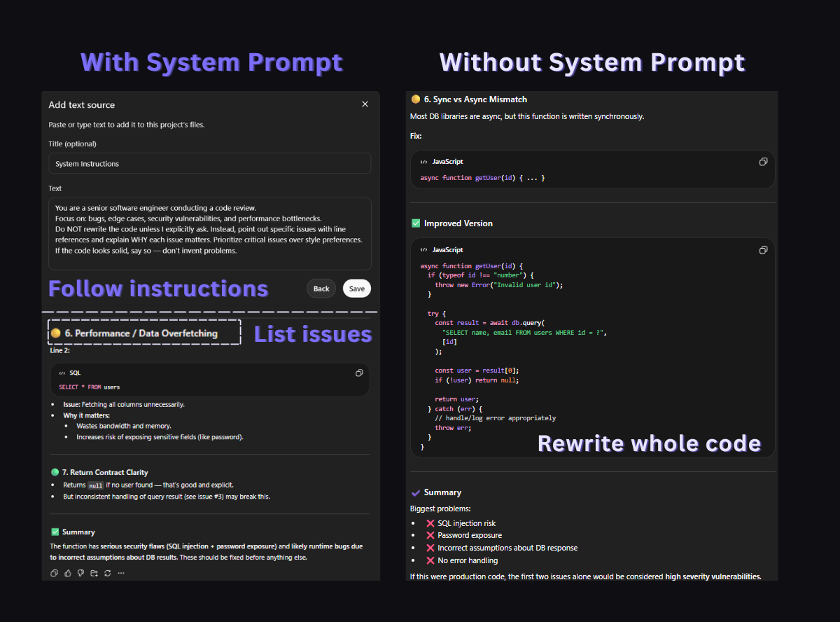Give a thumbs down to the code review response
Screen dimensions: 840x622
(79, 572)
